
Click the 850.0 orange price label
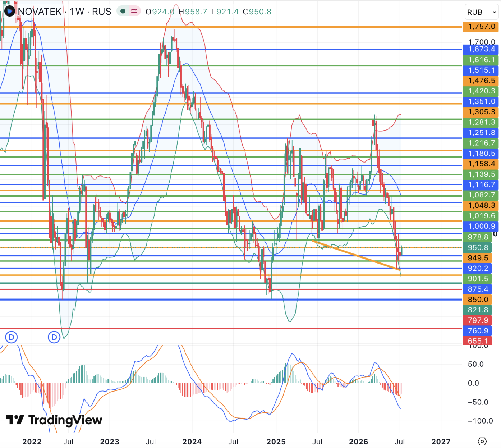[478, 299]
